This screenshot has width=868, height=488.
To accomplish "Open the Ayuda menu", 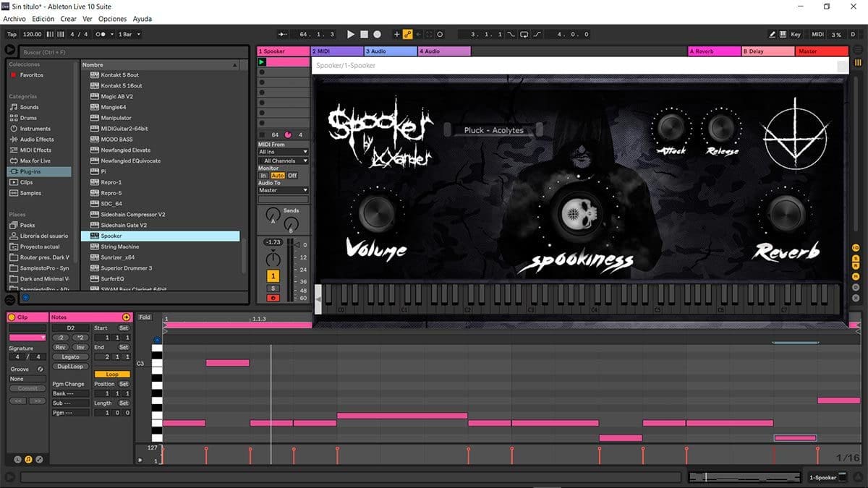I will [x=142, y=19].
